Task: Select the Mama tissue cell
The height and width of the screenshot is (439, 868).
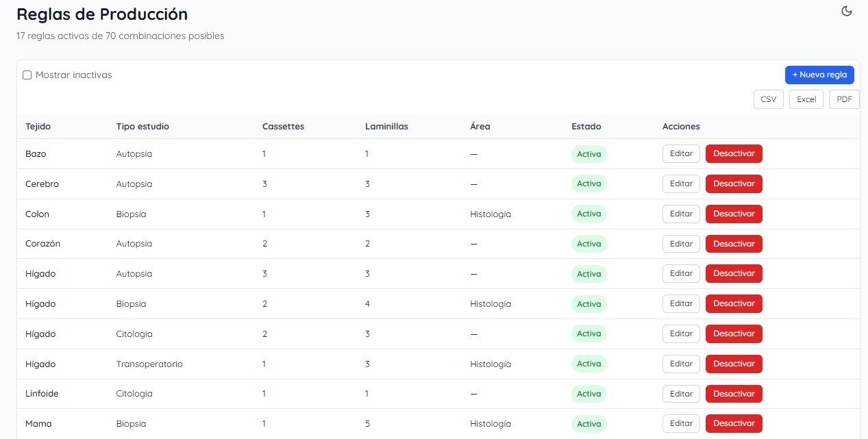Action: point(38,424)
